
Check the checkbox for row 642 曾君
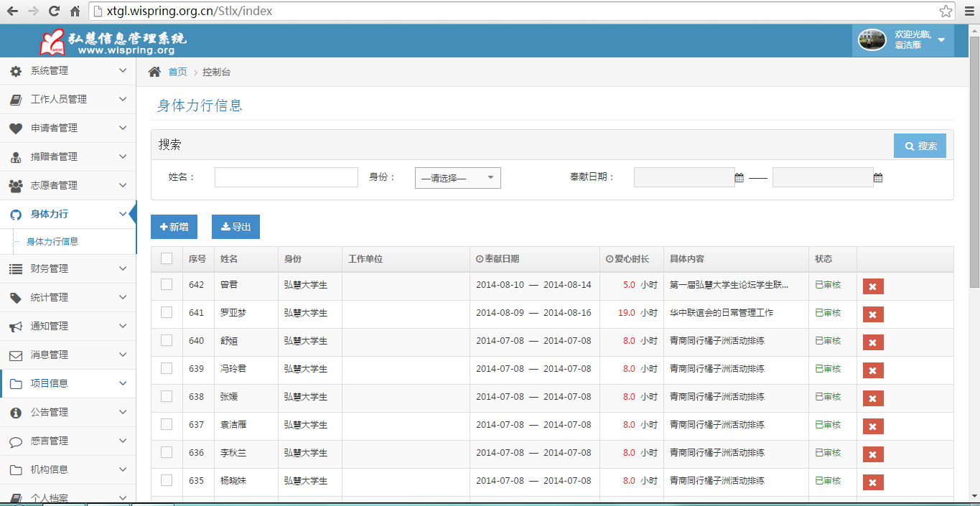[166, 286]
